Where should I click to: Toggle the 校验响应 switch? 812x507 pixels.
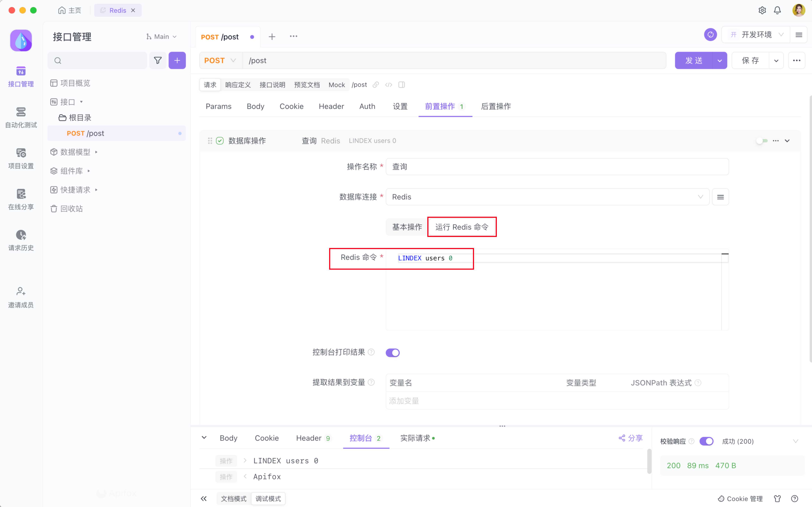tap(706, 441)
